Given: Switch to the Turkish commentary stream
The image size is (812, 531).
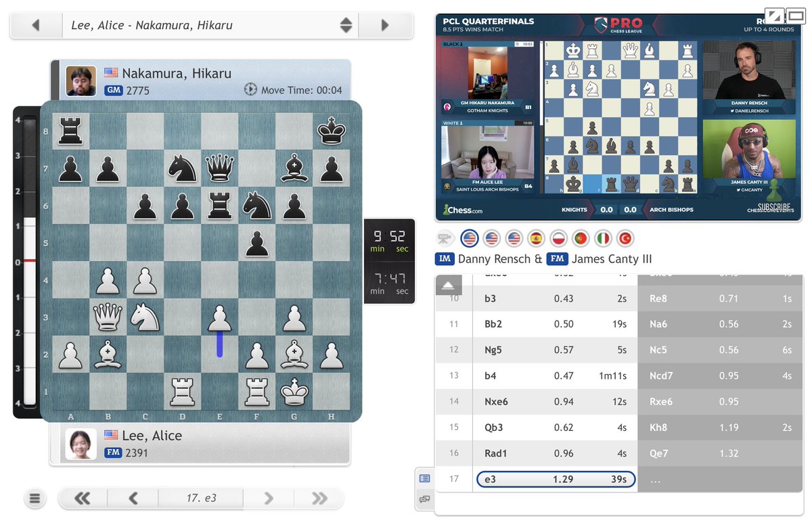Looking at the screenshot, I should coord(626,239).
